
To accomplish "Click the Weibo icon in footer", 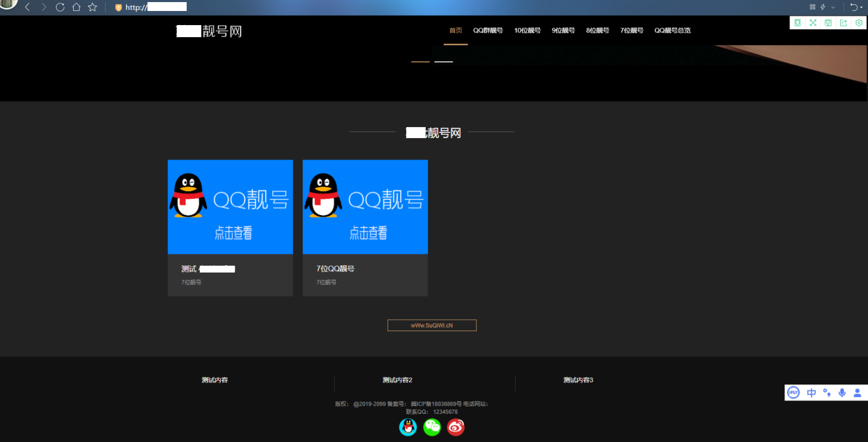I will tap(455, 427).
